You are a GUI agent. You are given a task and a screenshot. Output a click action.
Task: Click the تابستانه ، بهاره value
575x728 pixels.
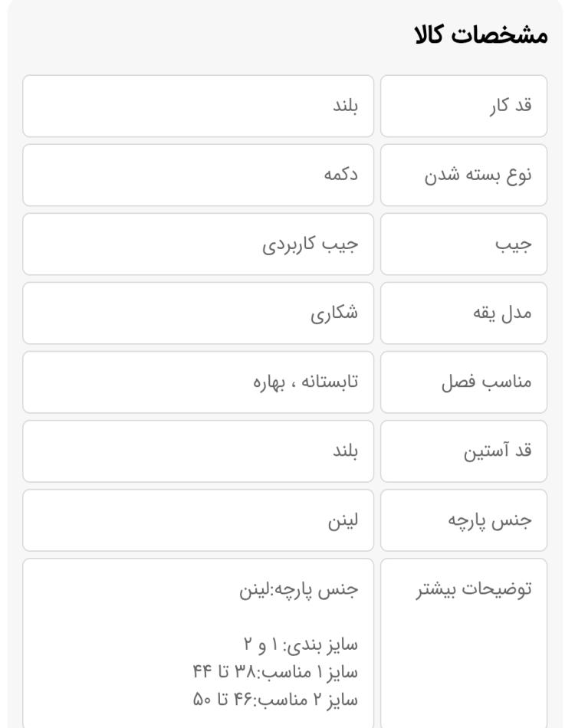click(x=306, y=382)
